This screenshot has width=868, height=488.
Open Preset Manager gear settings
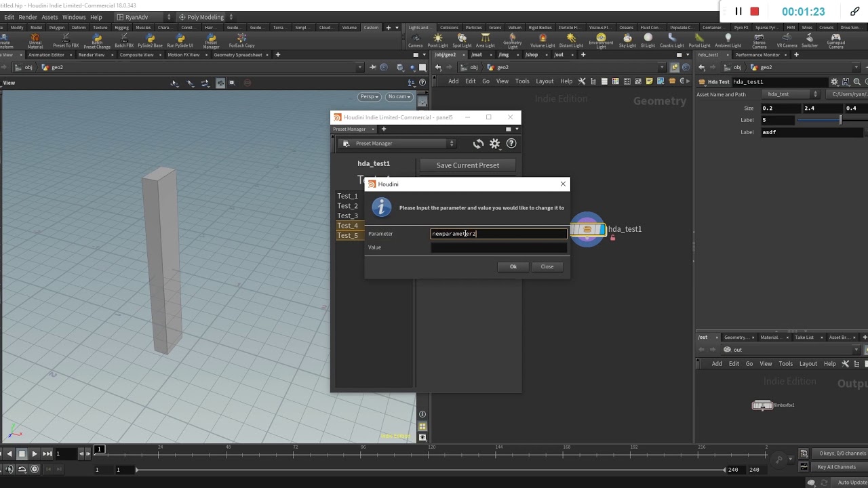point(495,144)
